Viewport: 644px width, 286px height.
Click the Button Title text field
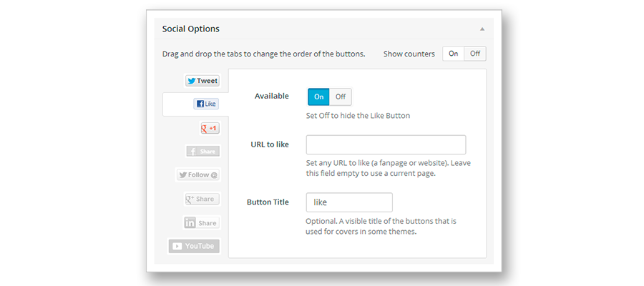[349, 202]
